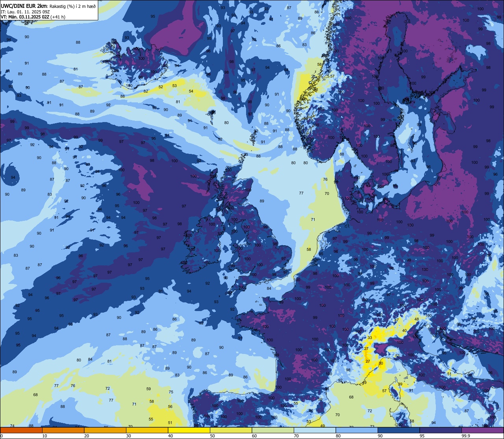Click the legend tick label 20
504x439 pixels.
click(x=86, y=436)
